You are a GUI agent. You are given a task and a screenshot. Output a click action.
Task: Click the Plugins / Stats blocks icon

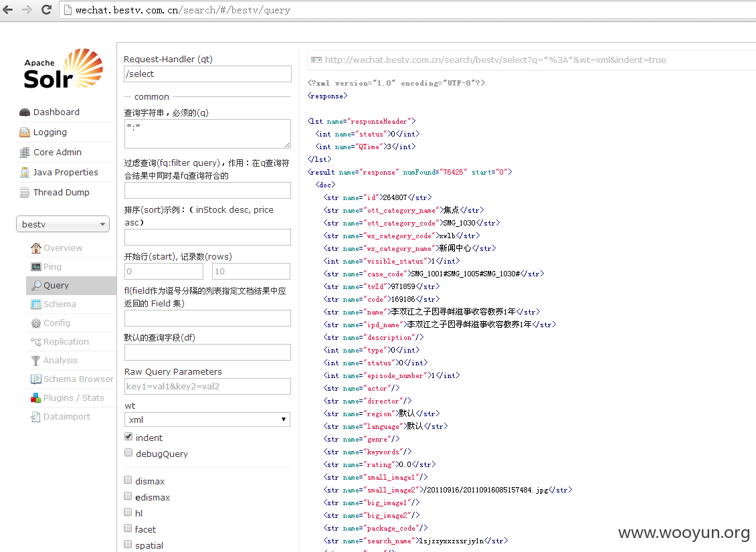point(36,397)
